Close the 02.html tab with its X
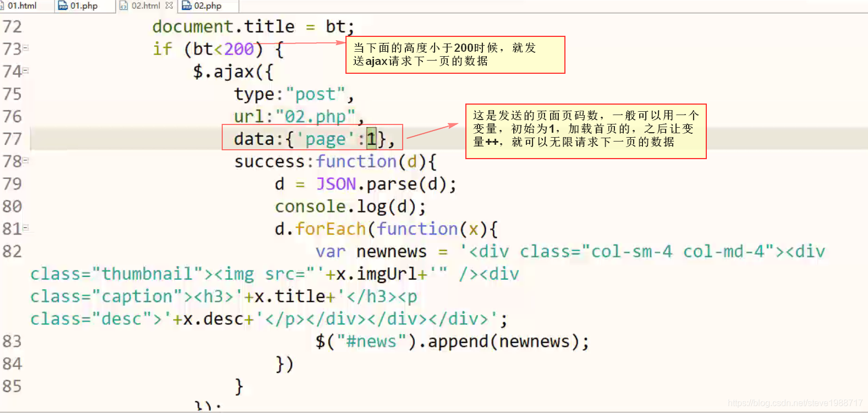The height and width of the screenshot is (413, 868). coord(169,6)
